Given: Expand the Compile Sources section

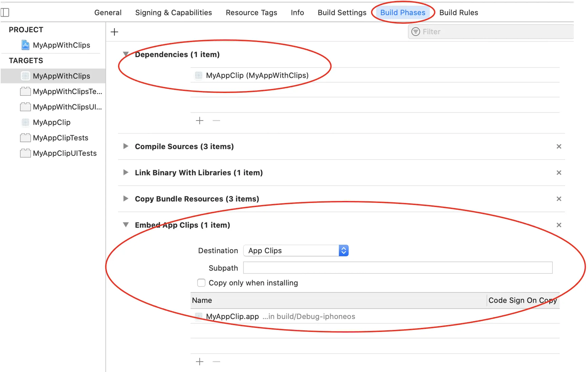Looking at the screenshot, I should pos(126,146).
